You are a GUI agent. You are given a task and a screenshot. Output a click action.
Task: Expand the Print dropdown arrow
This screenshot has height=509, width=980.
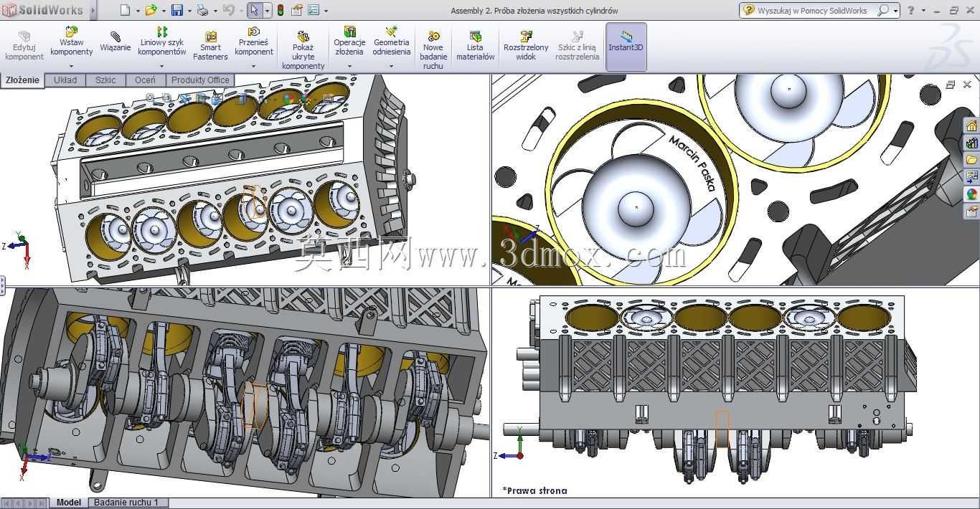point(215,11)
